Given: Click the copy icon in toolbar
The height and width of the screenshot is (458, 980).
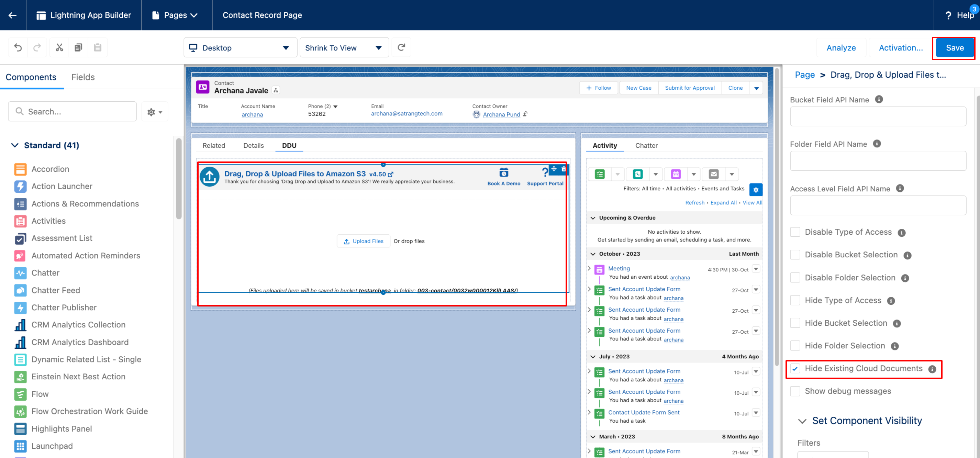Looking at the screenshot, I should 78,47.
